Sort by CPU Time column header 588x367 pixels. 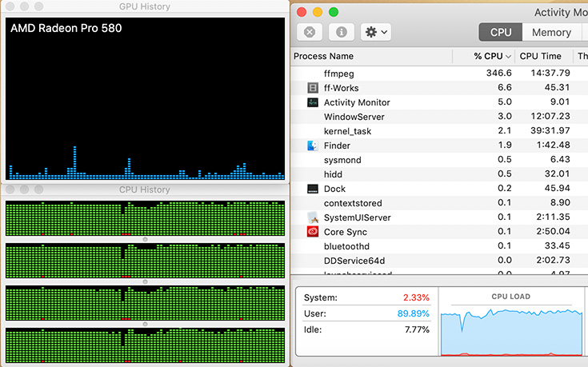coord(544,56)
